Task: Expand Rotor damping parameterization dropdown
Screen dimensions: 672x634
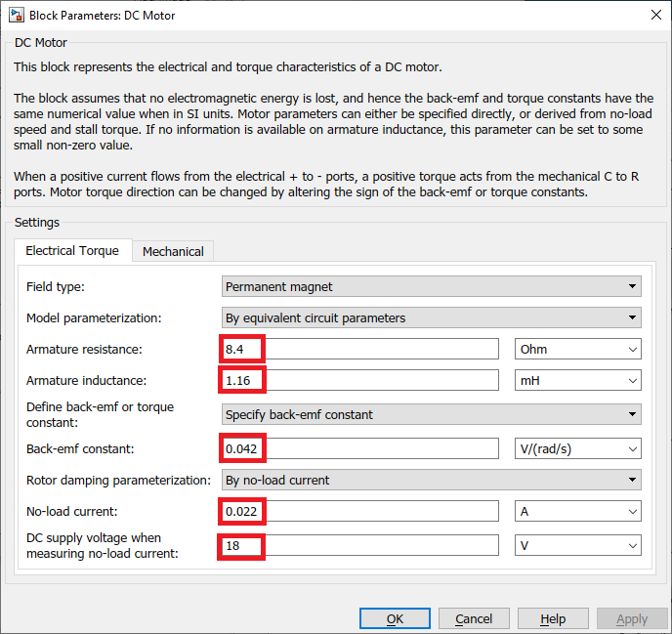Action: click(431, 480)
